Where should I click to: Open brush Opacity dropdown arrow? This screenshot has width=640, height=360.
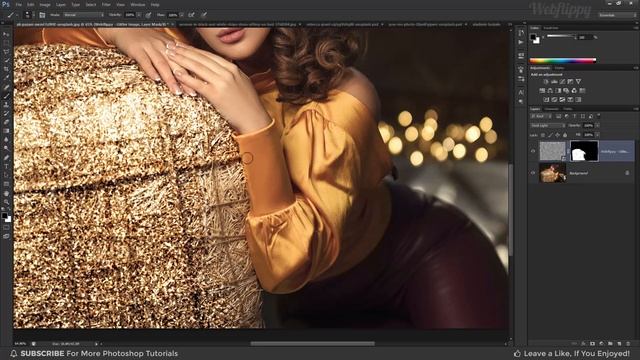[139, 15]
